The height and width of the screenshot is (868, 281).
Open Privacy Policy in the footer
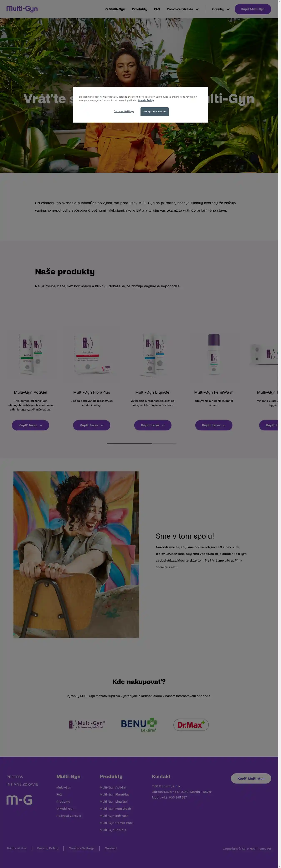47,848
